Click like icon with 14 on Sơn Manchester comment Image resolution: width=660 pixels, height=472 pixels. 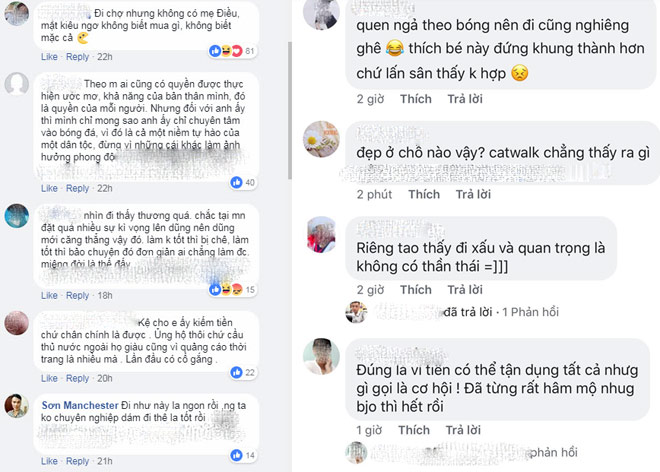tap(237, 455)
